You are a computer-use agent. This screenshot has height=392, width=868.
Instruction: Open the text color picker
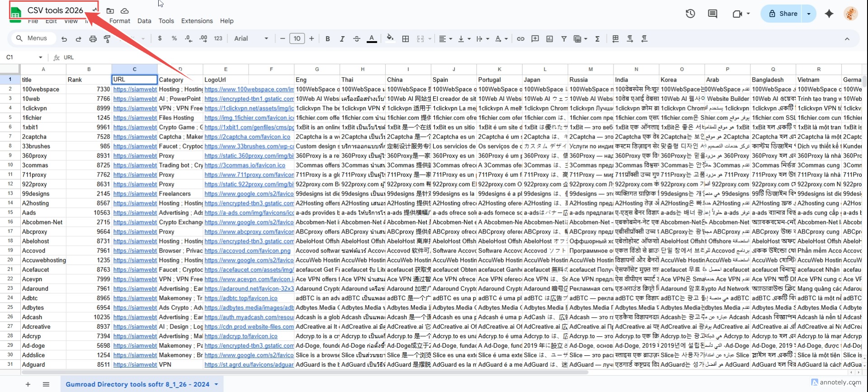point(372,39)
